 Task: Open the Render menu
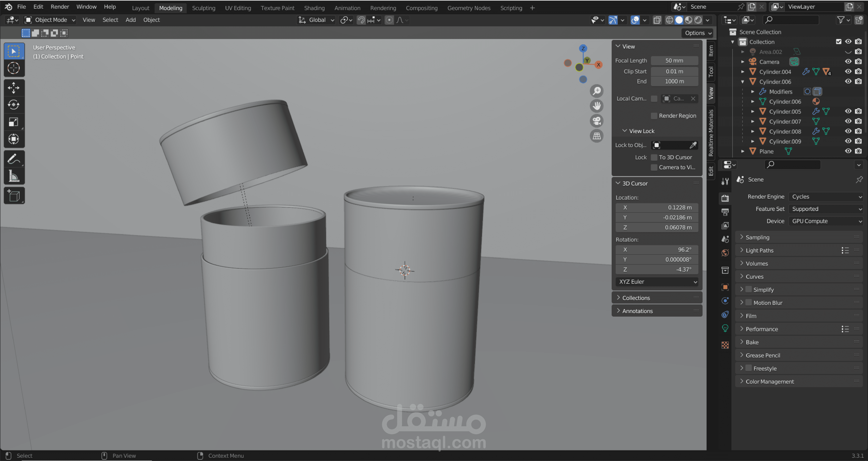click(x=60, y=7)
